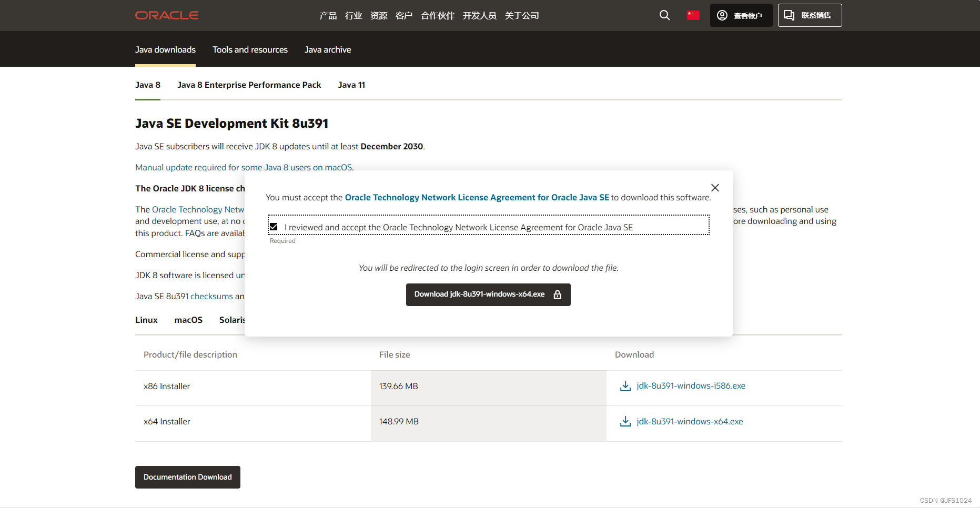Click jdk-8u391-windows-x64.exe table link

click(690, 421)
